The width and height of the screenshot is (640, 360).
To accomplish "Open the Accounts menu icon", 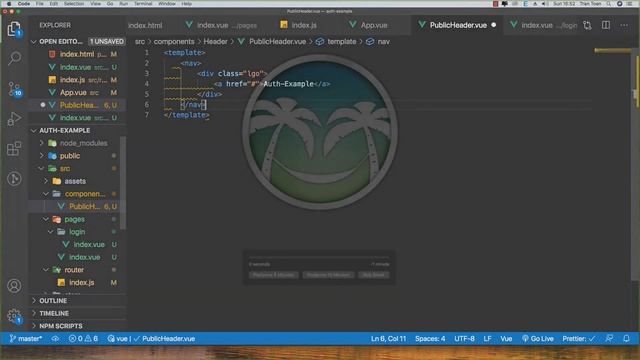I will click(x=14, y=286).
